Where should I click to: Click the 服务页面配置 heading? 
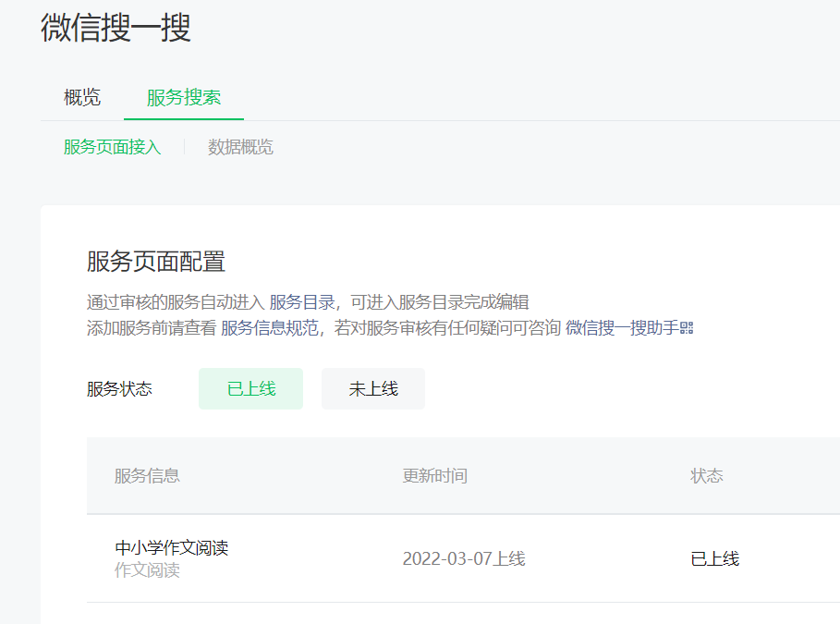pyautogui.click(x=156, y=262)
